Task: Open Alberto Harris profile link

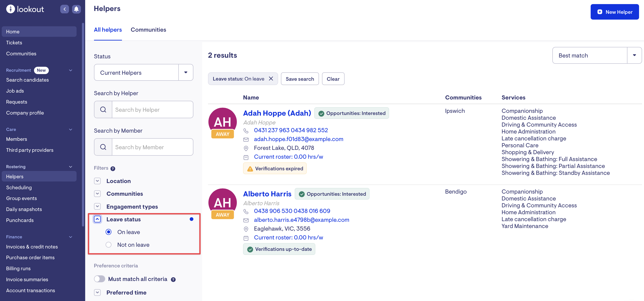Action: click(x=267, y=194)
